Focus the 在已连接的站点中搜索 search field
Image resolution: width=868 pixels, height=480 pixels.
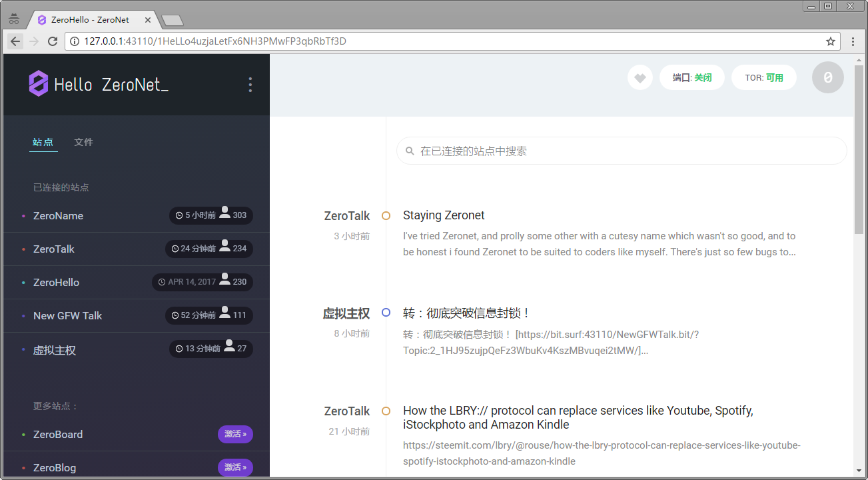622,151
